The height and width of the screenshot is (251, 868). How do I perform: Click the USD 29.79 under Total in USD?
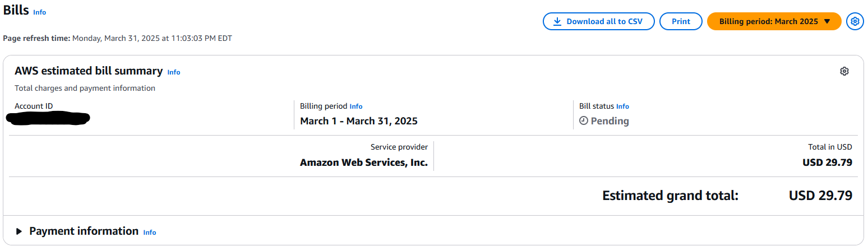coord(827,162)
